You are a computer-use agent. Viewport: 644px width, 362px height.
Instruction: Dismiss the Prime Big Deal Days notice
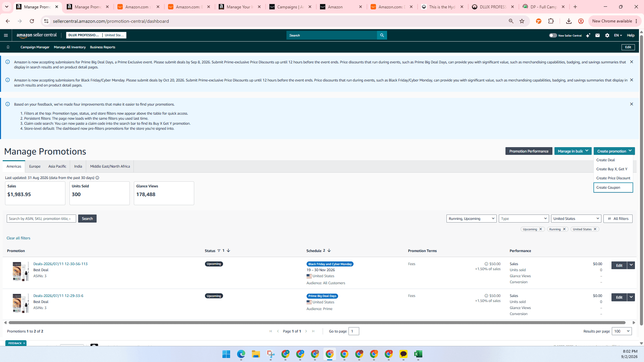click(x=632, y=62)
